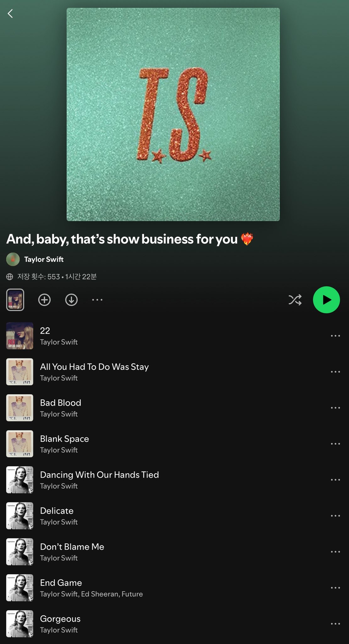Tap the green Play button

(x=326, y=300)
